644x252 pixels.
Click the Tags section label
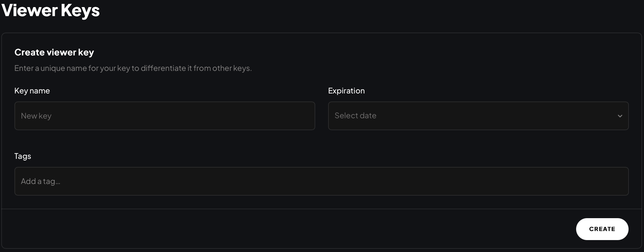(23, 156)
